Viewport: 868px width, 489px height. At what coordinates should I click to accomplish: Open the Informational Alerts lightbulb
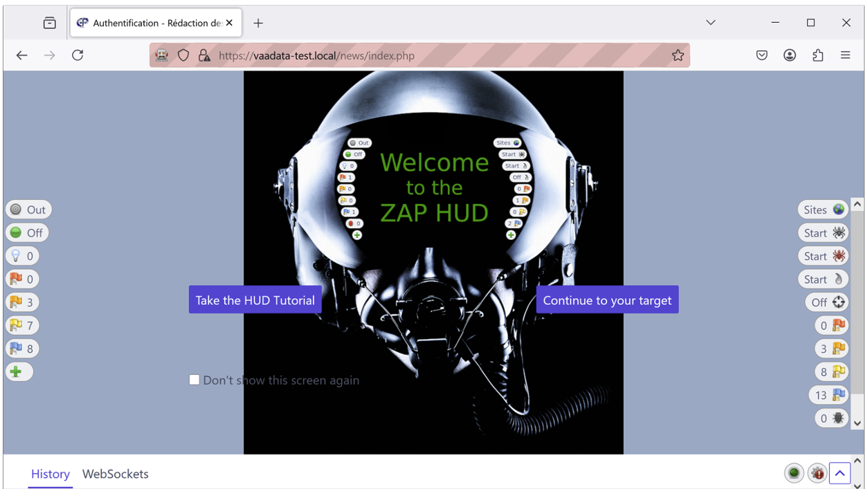[22, 255]
